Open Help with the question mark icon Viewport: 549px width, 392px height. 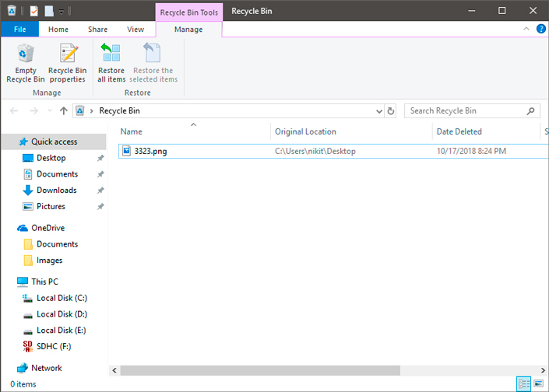coord(541,29)
